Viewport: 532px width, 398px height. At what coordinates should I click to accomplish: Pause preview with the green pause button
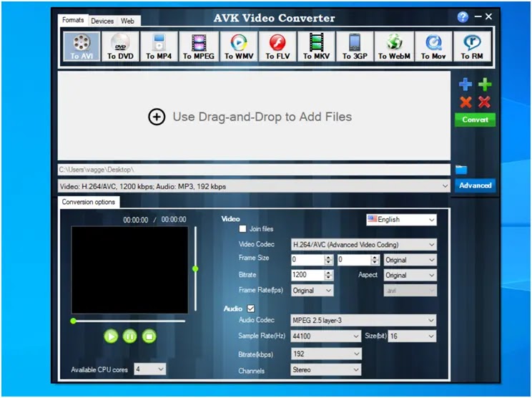pos(130,336)
